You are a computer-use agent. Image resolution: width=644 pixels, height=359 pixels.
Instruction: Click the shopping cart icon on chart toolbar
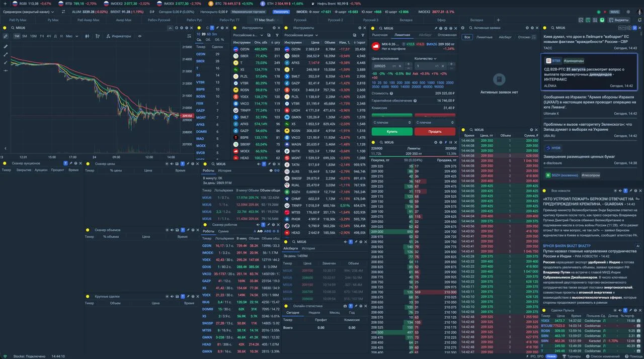[x=97, y=36]
